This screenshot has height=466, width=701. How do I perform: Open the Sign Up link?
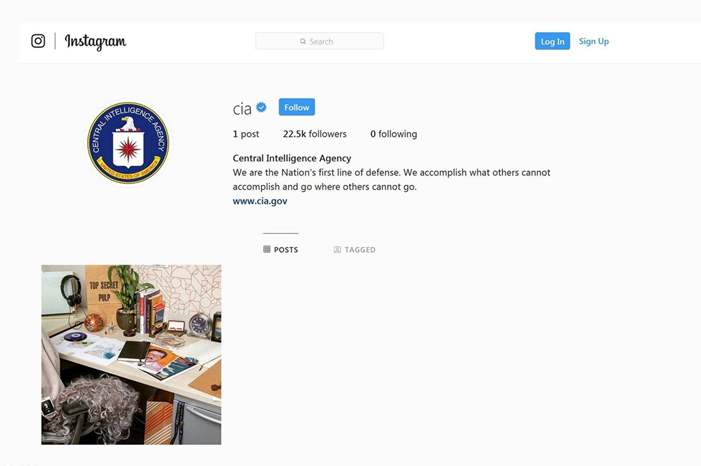(594, 42)
